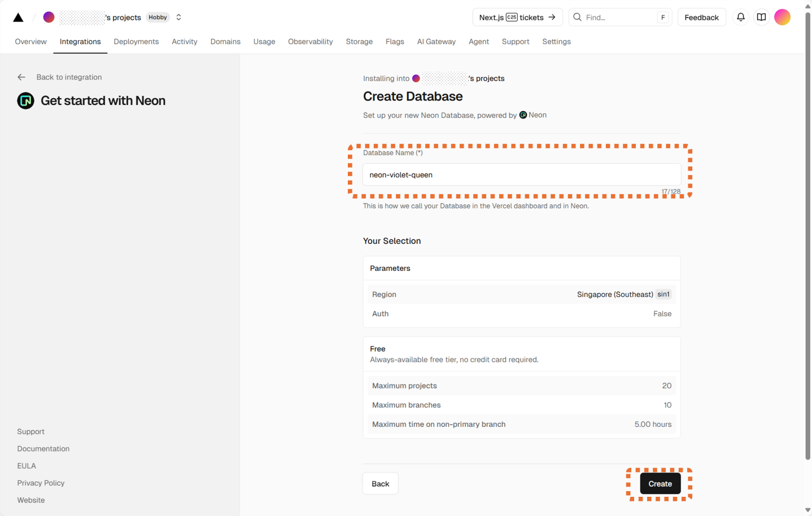Click the search magnifier icon
The width and height of the screenshot is (812, 516).
(x=577, y=18)
